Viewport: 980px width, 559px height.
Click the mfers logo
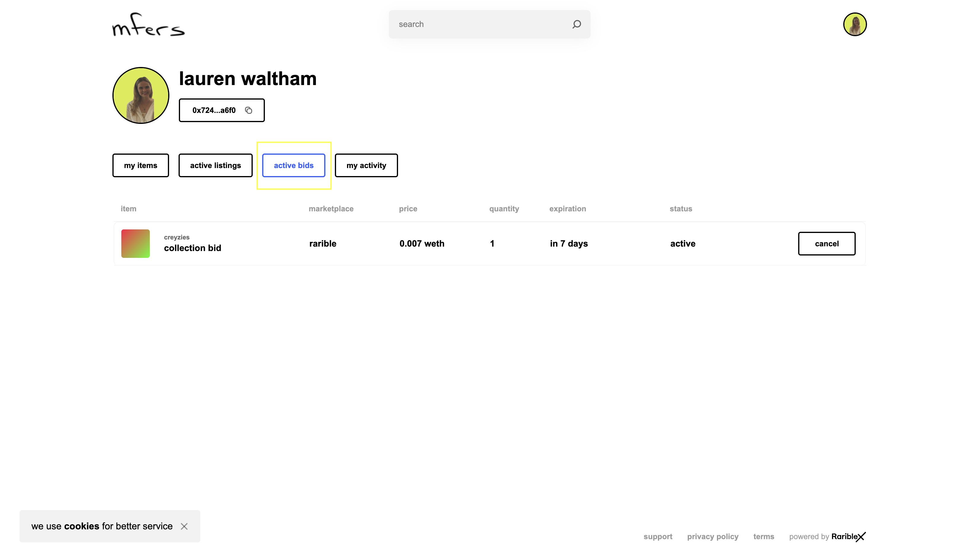click(148, 25)
